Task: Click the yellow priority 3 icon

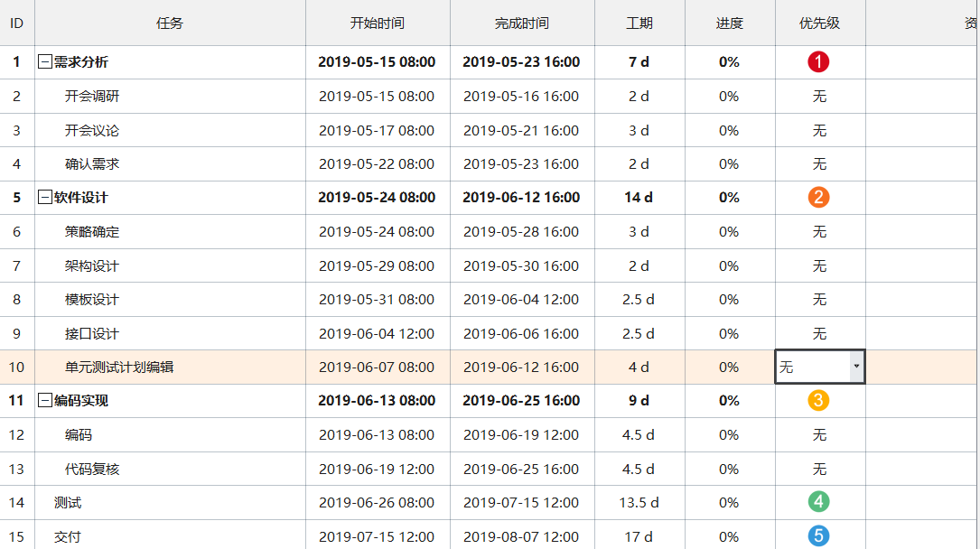Action: coord(818,401)
